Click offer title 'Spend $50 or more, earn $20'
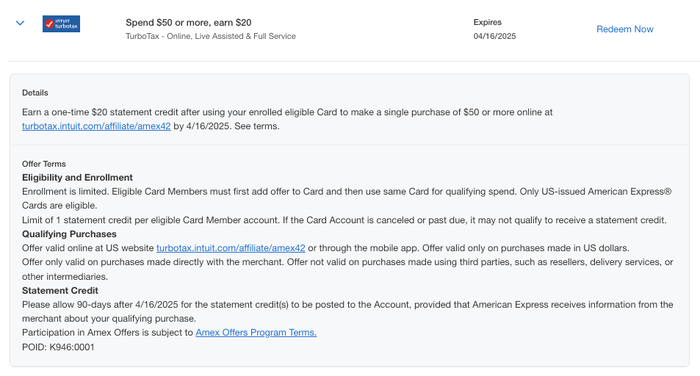The width and height of the screenshot is (700, 376). 188,22
